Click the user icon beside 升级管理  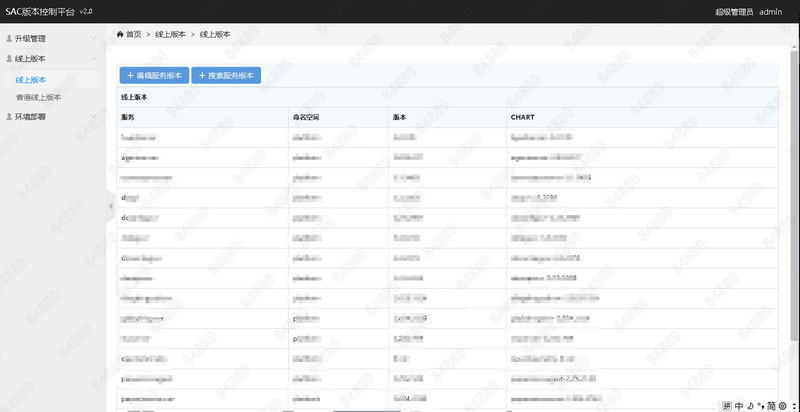point(9,38)
